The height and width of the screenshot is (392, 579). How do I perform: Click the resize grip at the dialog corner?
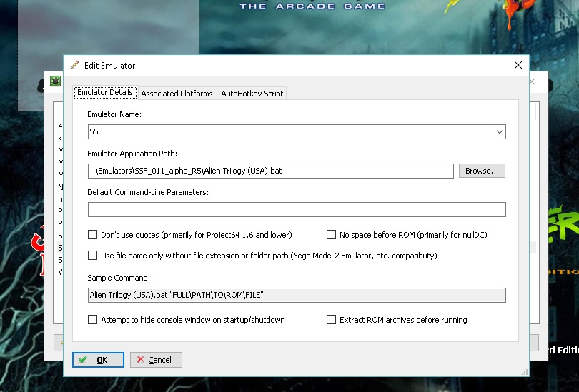click(x=525, y=373)
